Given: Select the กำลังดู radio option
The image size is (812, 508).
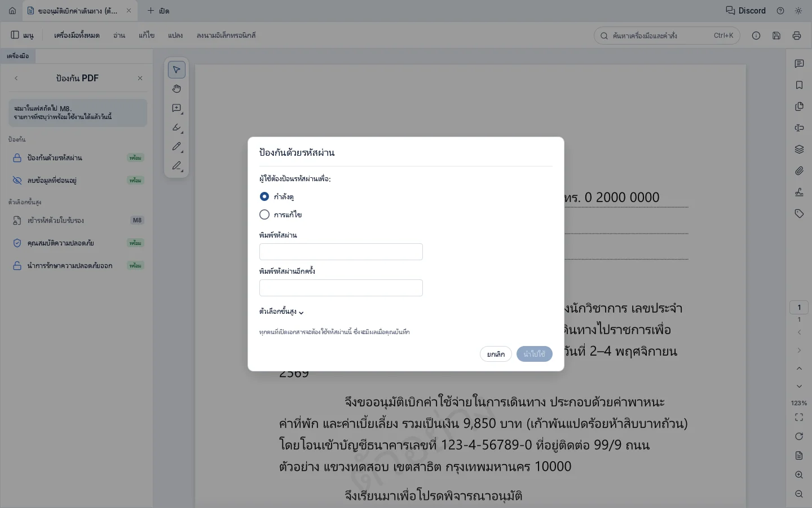Looking at the screenshot, I should pyautogui.click(x=264, y=196).
